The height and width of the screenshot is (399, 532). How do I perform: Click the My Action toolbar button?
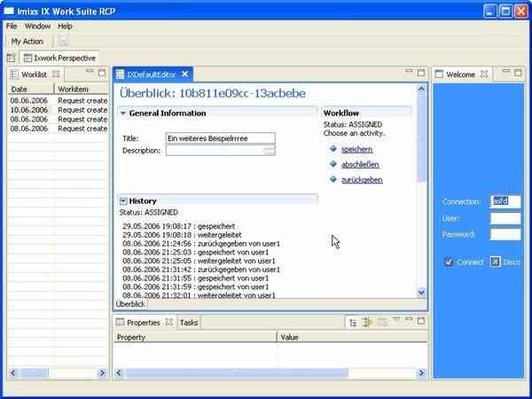coord(27,42)
